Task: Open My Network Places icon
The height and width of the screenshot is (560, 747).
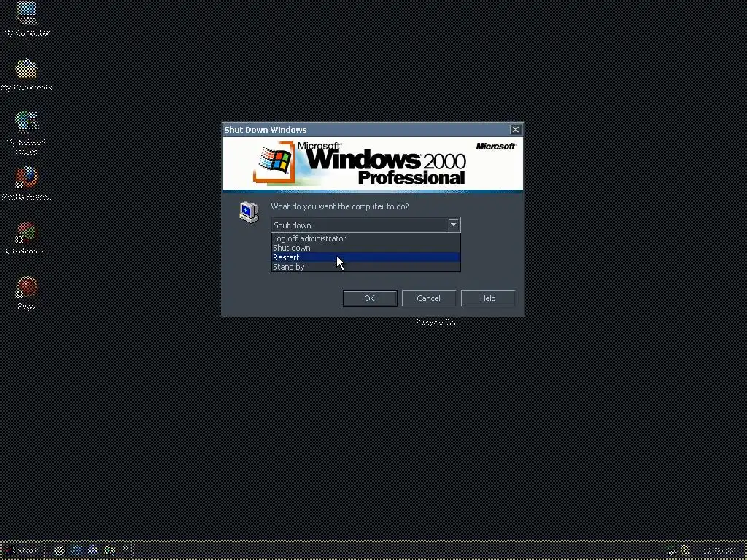Action: [26, 133]
